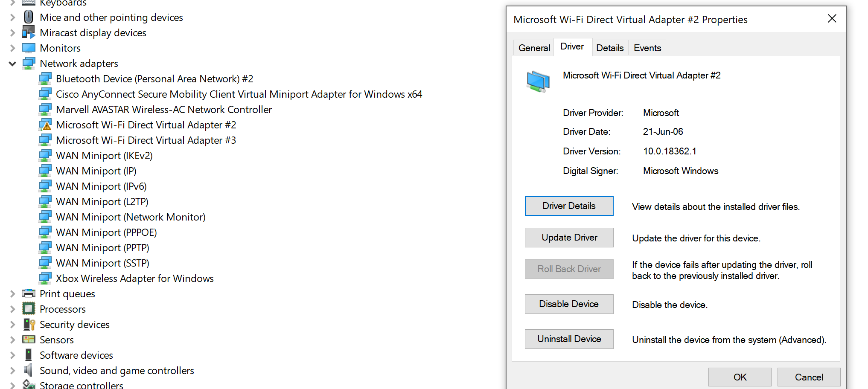
Task: Click the Digital Signer value Microsoft Windows
Action: 681,171
